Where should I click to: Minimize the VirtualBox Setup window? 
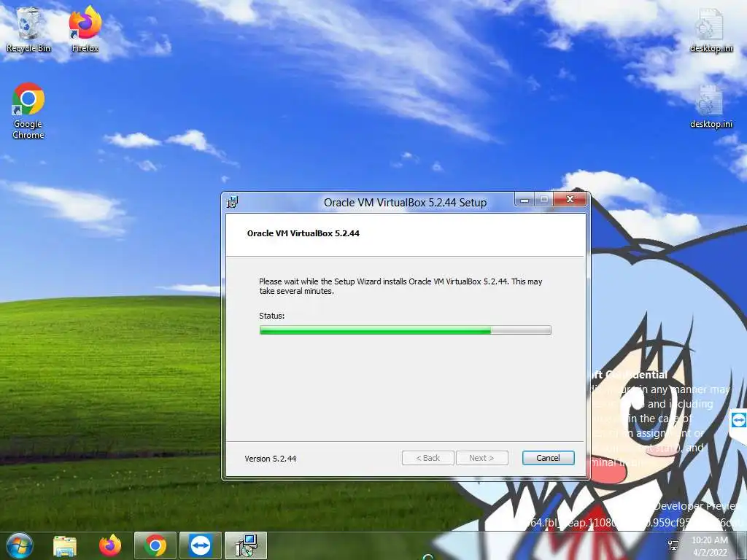point(525,200)
